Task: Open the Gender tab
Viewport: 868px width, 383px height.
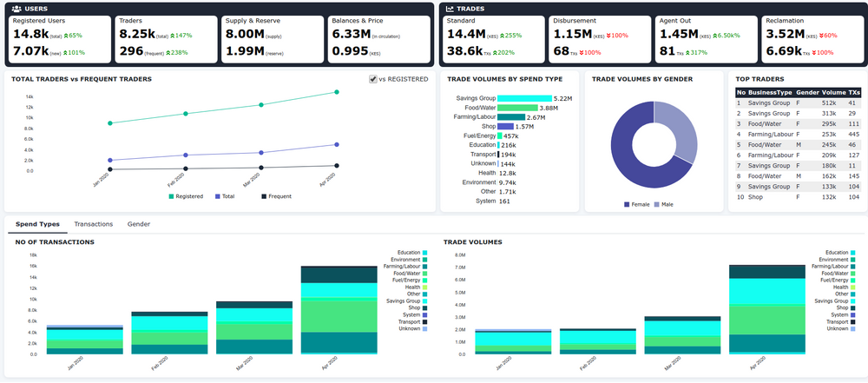Action: (138, 224)
